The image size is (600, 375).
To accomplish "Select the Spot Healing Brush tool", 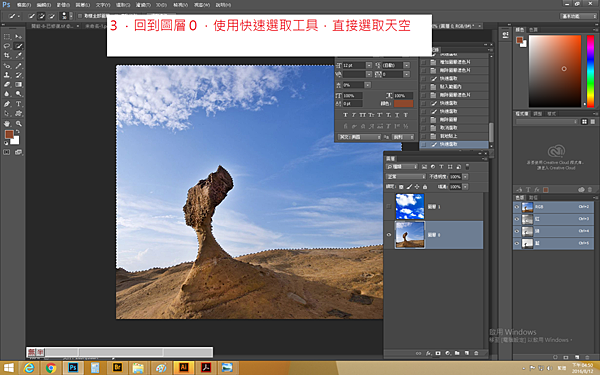I will tap(7, 65).
